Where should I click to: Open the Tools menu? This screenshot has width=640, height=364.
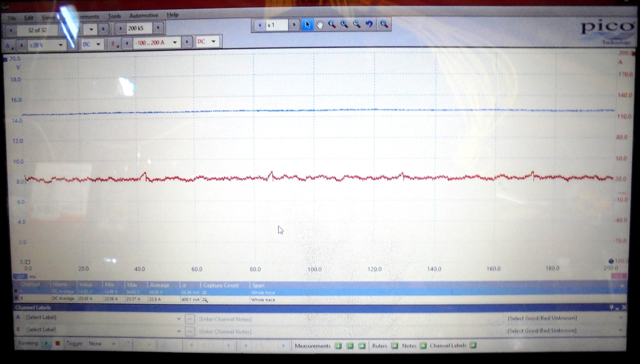114,17
